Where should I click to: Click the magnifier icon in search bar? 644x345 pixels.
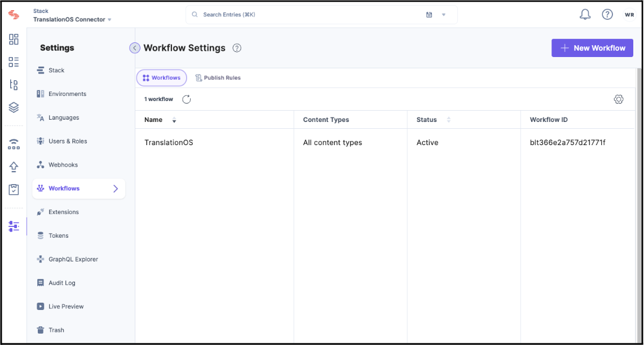195,15
